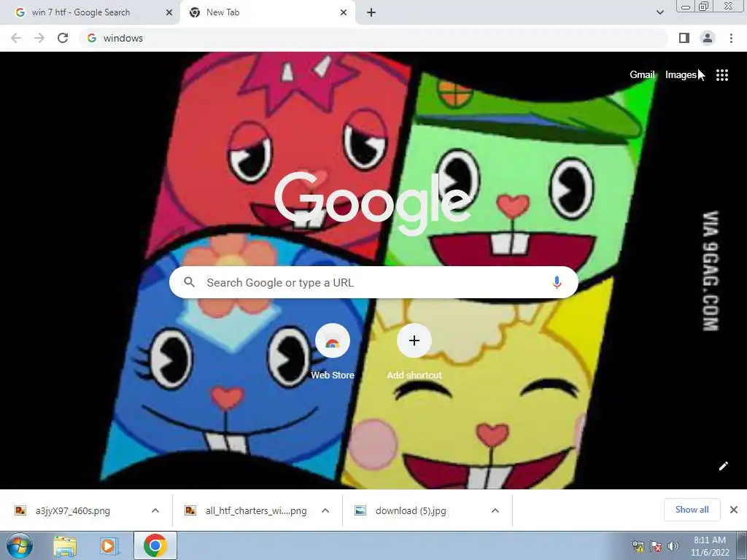The width and height of the screenshot is (747, 560).
Task: Customize this page with pencil icon
Action: point(723,466)
